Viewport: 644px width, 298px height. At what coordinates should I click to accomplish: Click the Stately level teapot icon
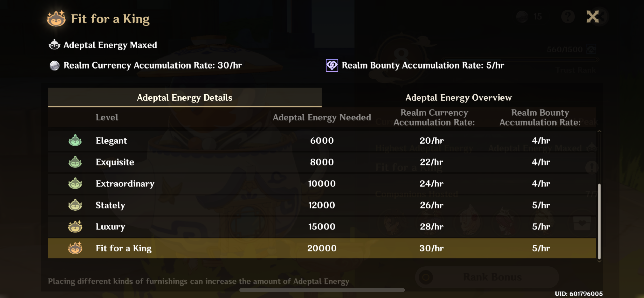[x=75, y=205]
